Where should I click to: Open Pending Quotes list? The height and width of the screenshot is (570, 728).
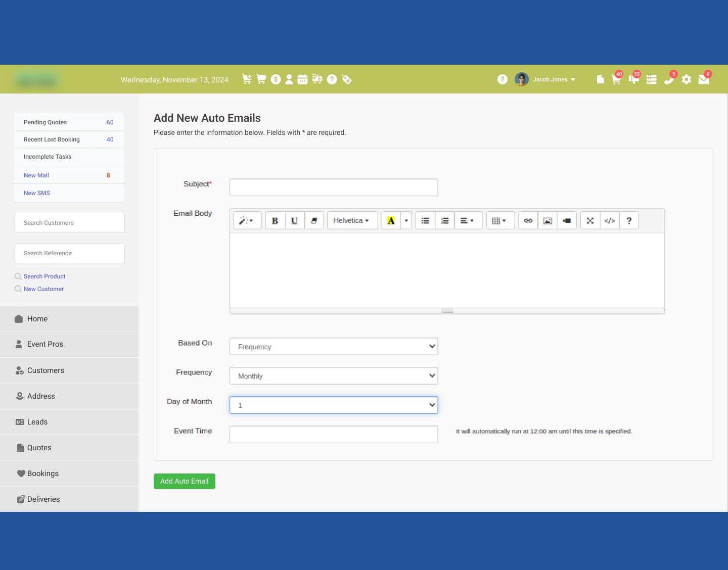pos(69,122)
